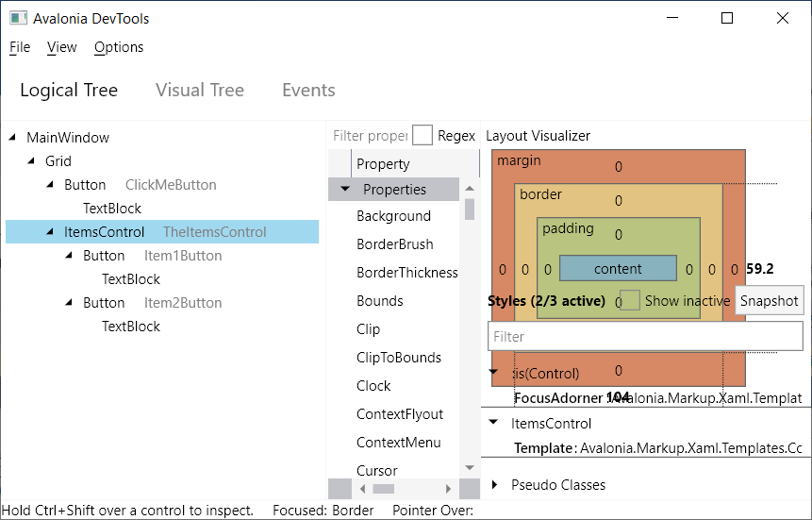This screenshot has height=520, width=812.
Task: Click the green padding box label
Action: pos(568,228)
